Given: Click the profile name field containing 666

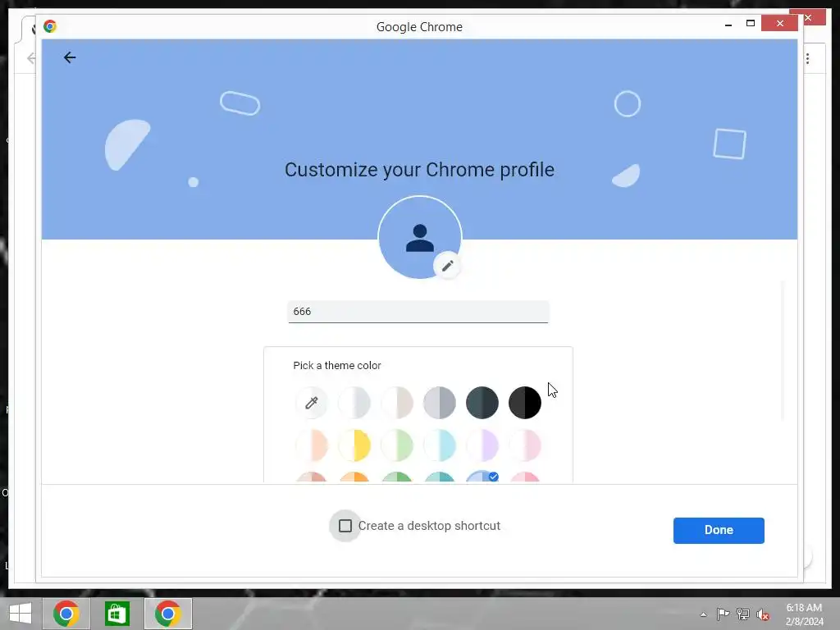Looking at the screenshot, I should (418, 312).
